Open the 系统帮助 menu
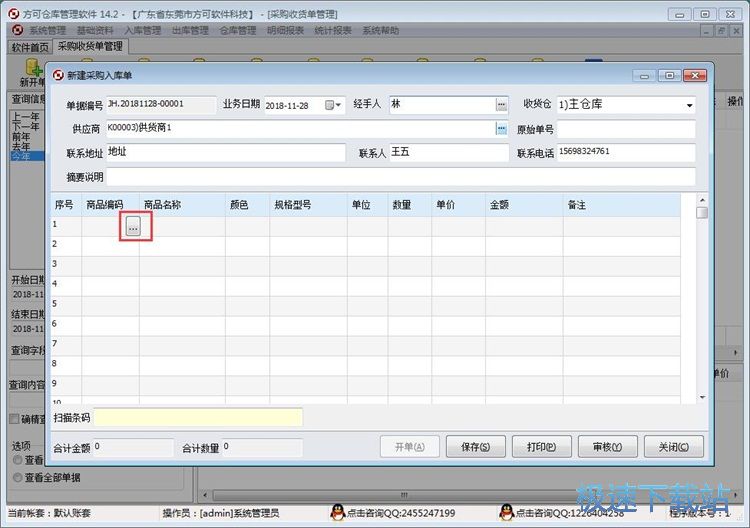 pos(380,31)
